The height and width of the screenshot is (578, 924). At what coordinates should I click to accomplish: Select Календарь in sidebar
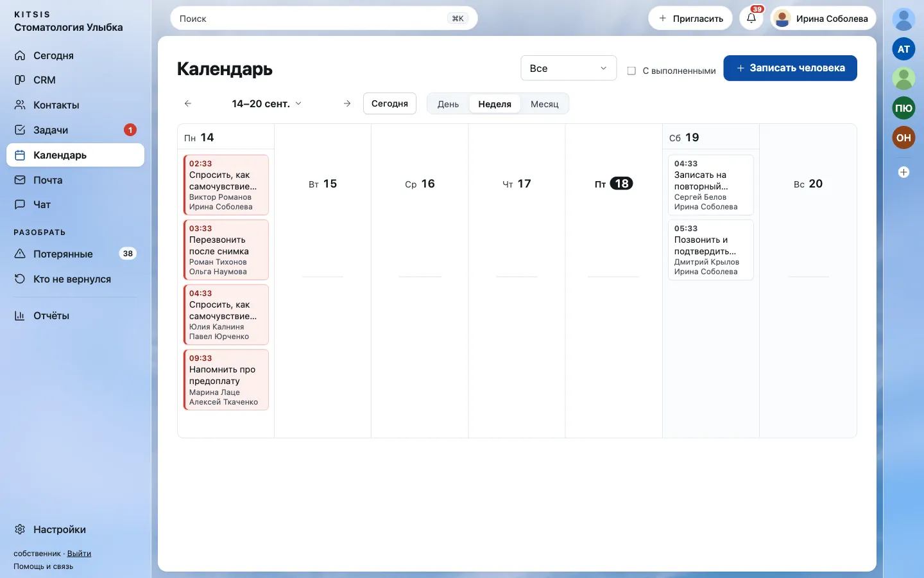(75, 155)
